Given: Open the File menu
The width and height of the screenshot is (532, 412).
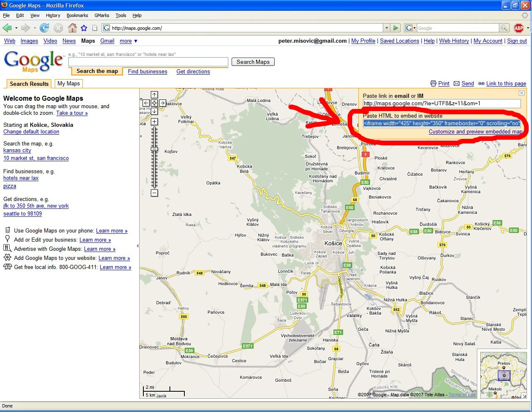Looking at the screenshot, I should pos(6,15).
